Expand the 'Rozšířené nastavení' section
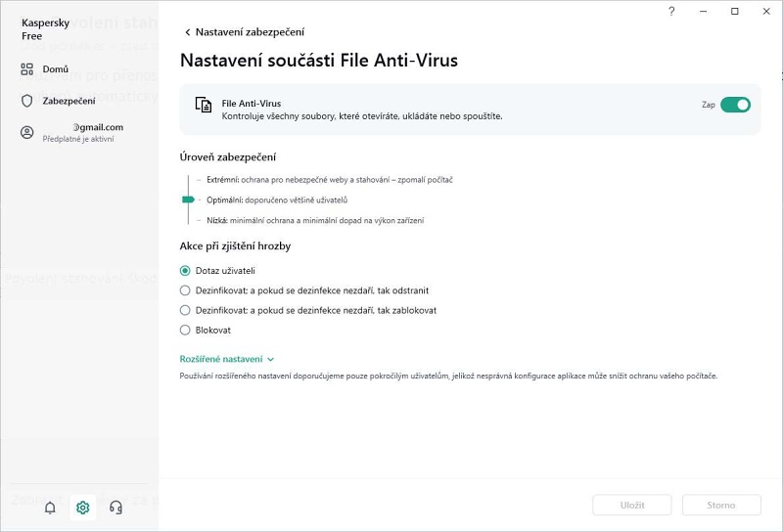The width and height of the screenshot is (783, 532). tap(227, 359)
